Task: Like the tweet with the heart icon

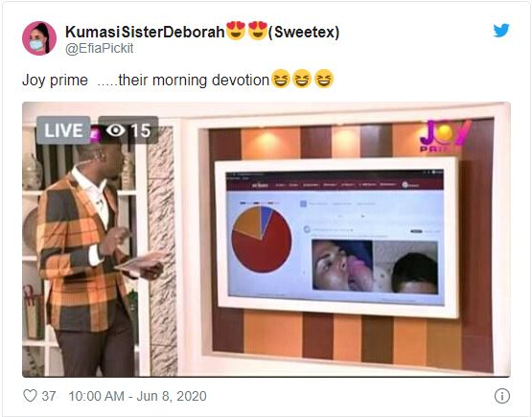Action: (x=30, y=396)
